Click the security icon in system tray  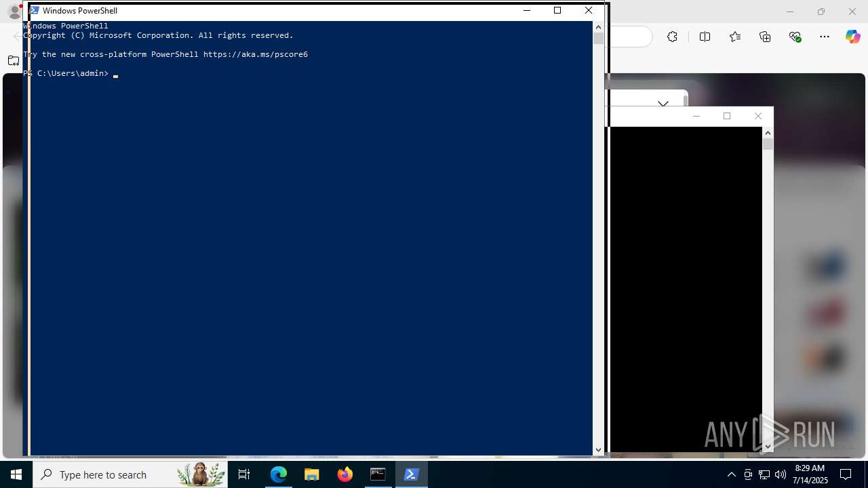[748, 474]
